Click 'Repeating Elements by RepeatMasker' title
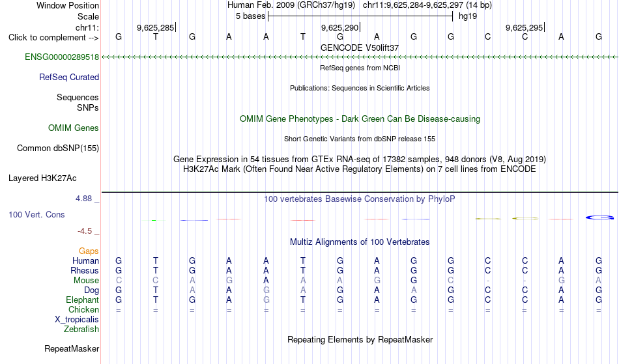Screen dimensions: 619x364 [360, 340]
